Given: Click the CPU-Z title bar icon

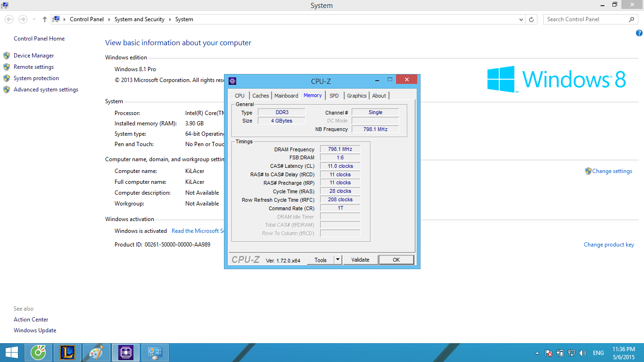Looking at the screenshot, I should (232, 81).
